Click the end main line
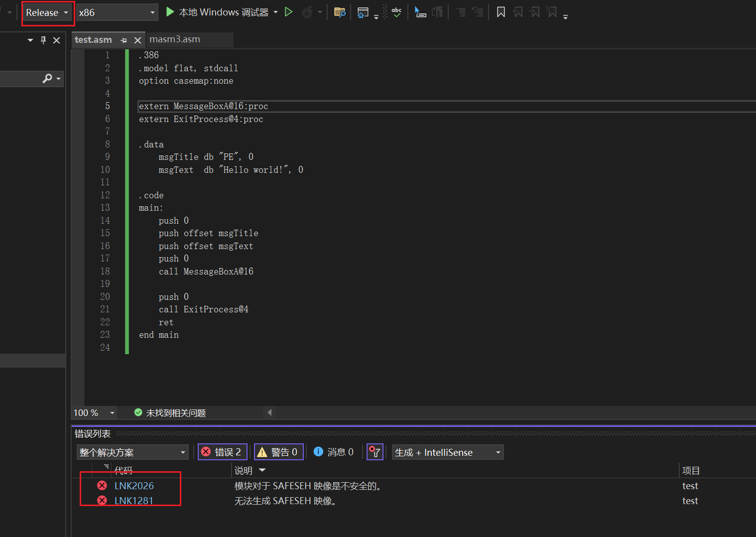Image resolution: width=756 pixels, height=537 pixels. coord(159,335)
